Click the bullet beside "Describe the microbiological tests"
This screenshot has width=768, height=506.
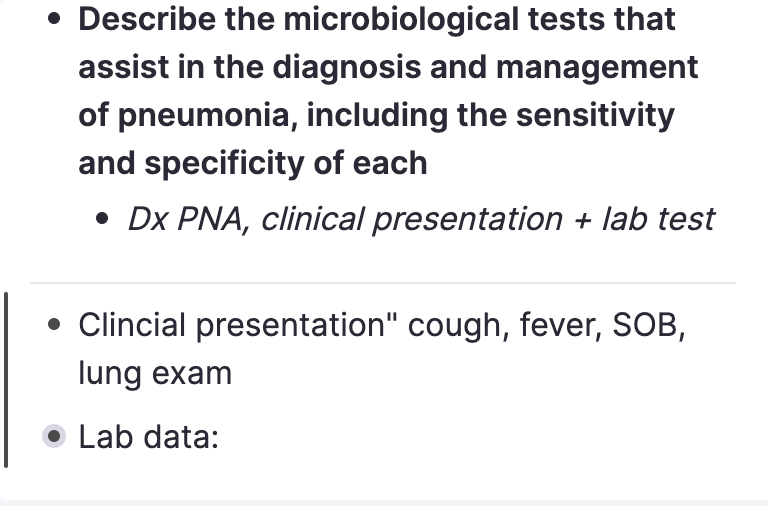(54, 19)
